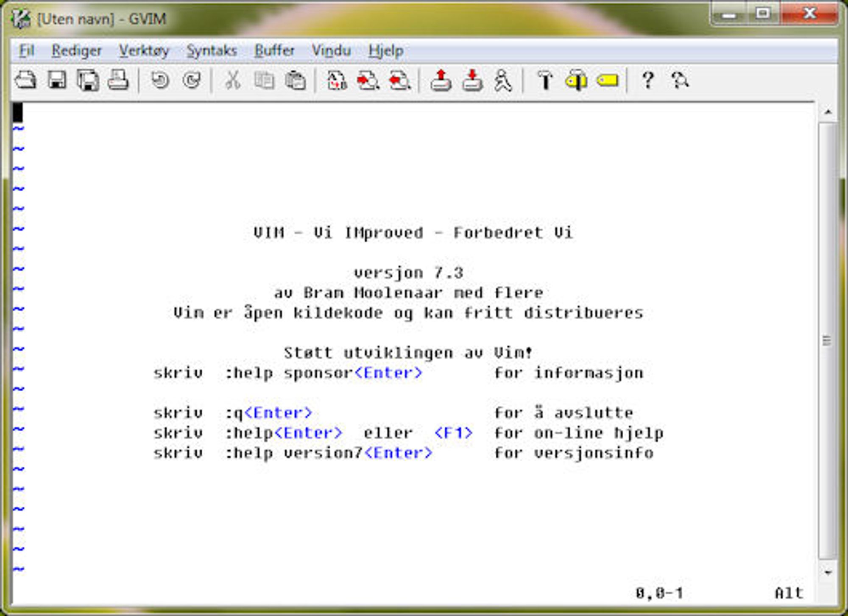
Task: Open the Fil menu
Action: tap(26, 51)
